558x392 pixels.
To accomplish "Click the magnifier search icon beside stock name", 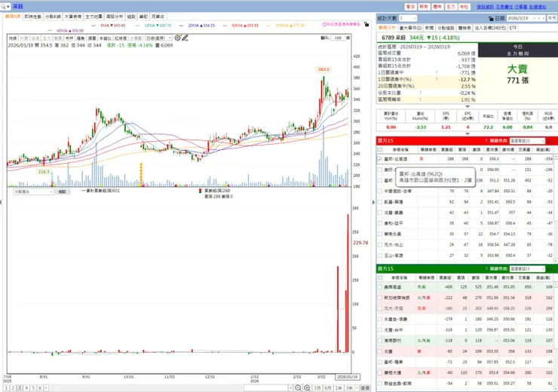I will [x=3, y=6].
